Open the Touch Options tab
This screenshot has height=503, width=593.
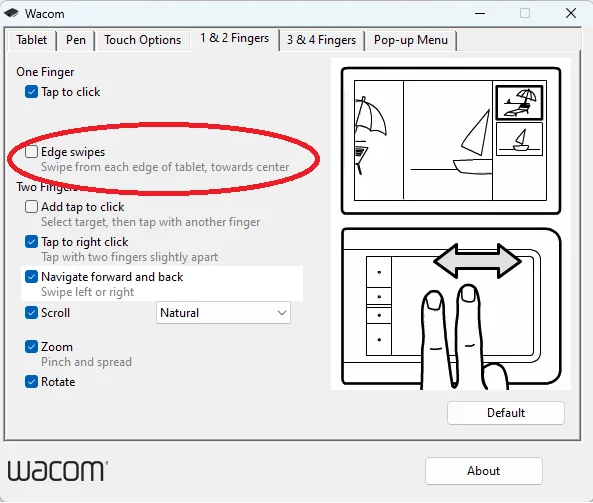pyautogui.click(x=143, y=40)
